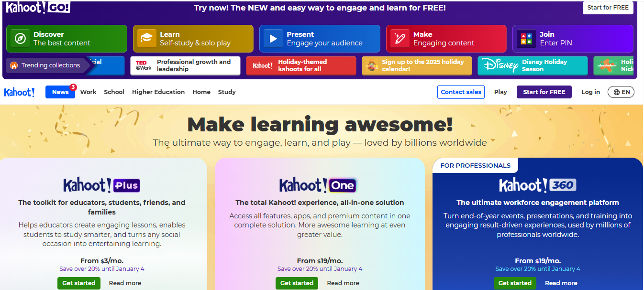Click the Play link

click(500, 92)
